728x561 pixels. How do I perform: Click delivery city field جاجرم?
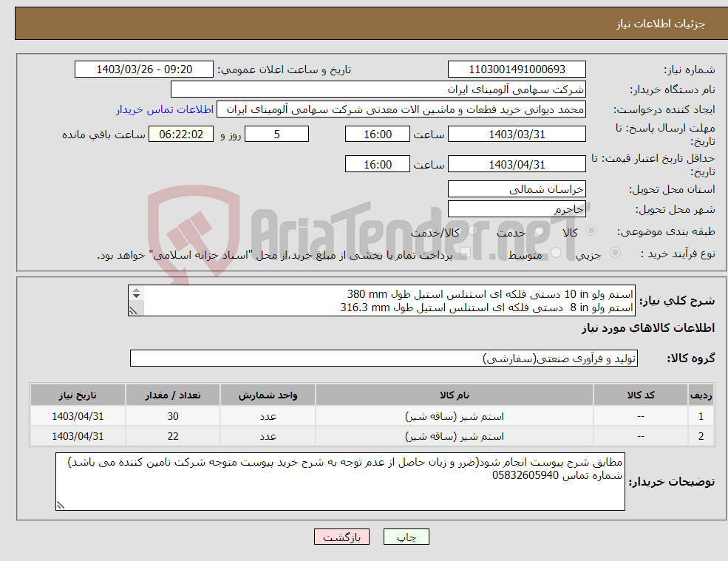tap(517, 209)
